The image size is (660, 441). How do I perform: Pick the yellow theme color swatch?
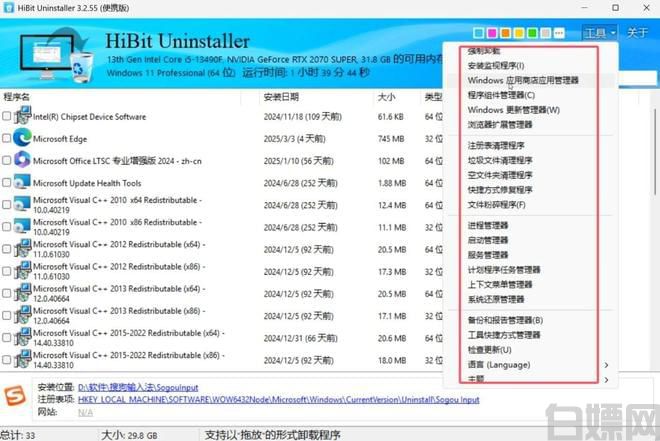519,33
